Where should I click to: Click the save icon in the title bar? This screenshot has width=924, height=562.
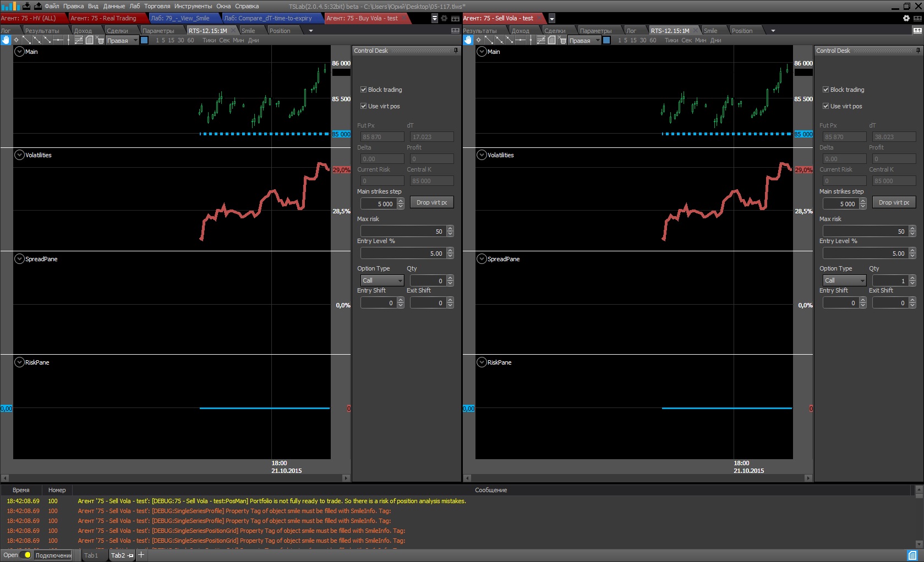26,6
